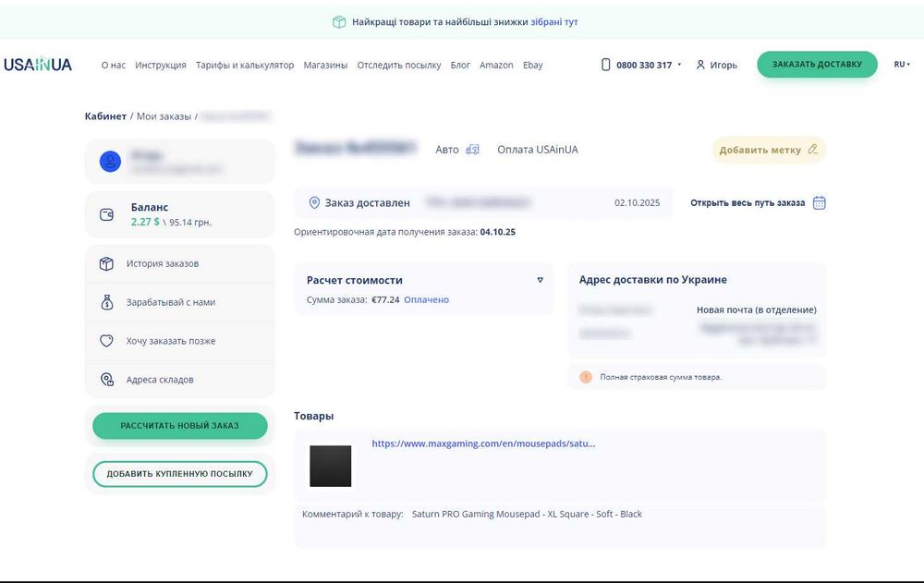The image size is (924, 583).
Task: Open the Amazon menu item
Action: pyautogui.click(x=496, y=65)
